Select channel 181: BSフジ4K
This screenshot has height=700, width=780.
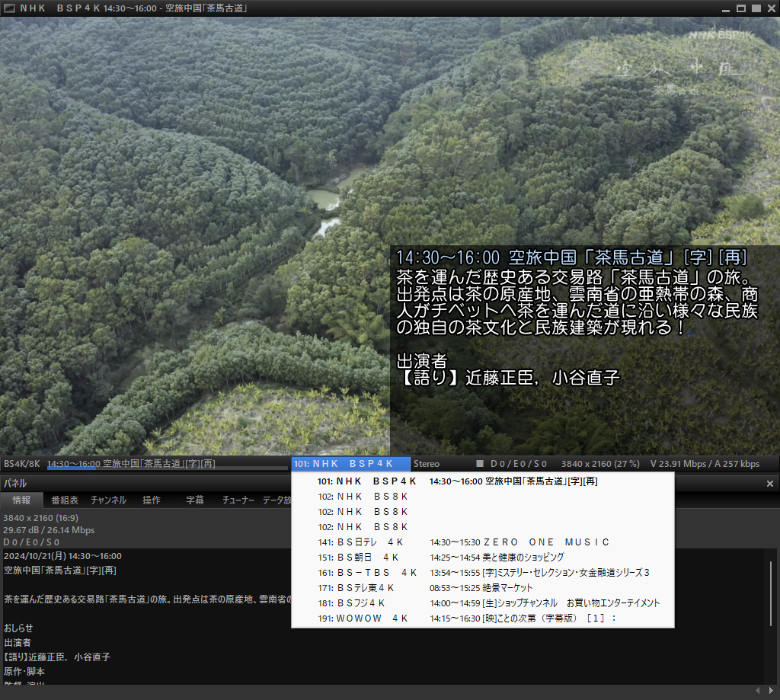[x=482, y=603]
